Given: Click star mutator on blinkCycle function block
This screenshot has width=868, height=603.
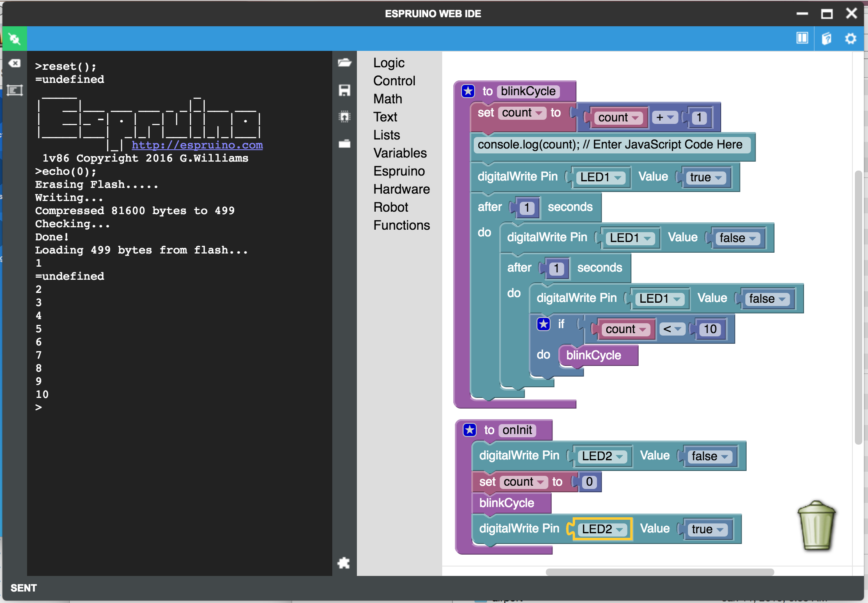Looking at the screenshot, I should 468,91.
